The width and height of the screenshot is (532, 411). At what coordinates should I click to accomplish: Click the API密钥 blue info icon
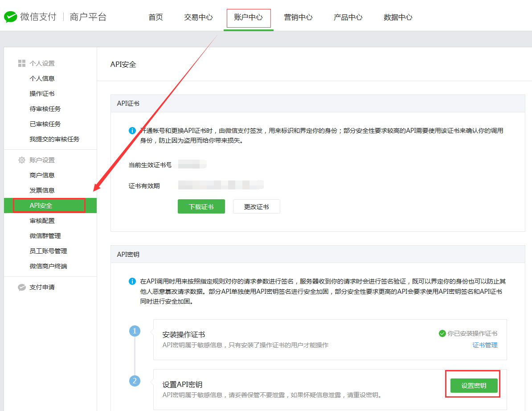tap(132, 281)
